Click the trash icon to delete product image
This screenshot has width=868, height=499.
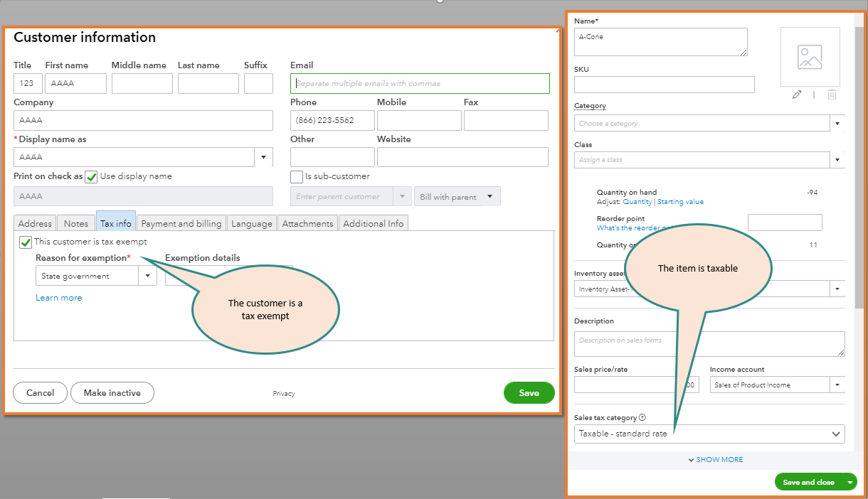pos(831,94)
